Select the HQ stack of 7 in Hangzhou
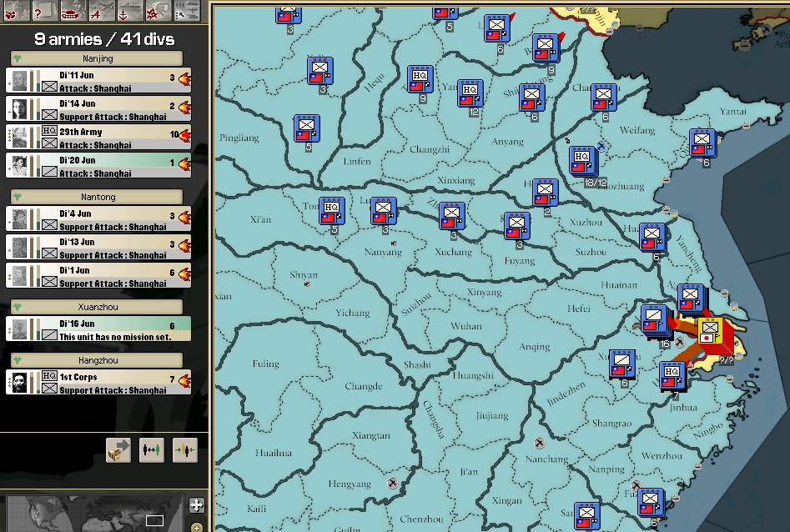790x532 pixels. [x=672, y=376]
